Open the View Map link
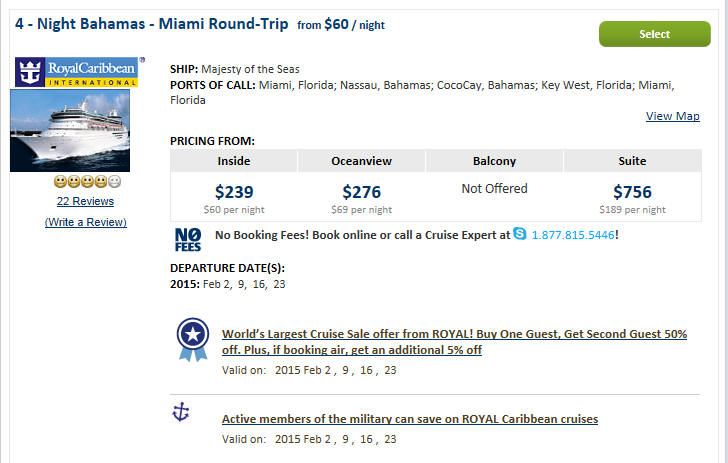The height and width of the screenshot is (463, 728). click(x=672, y=116)
